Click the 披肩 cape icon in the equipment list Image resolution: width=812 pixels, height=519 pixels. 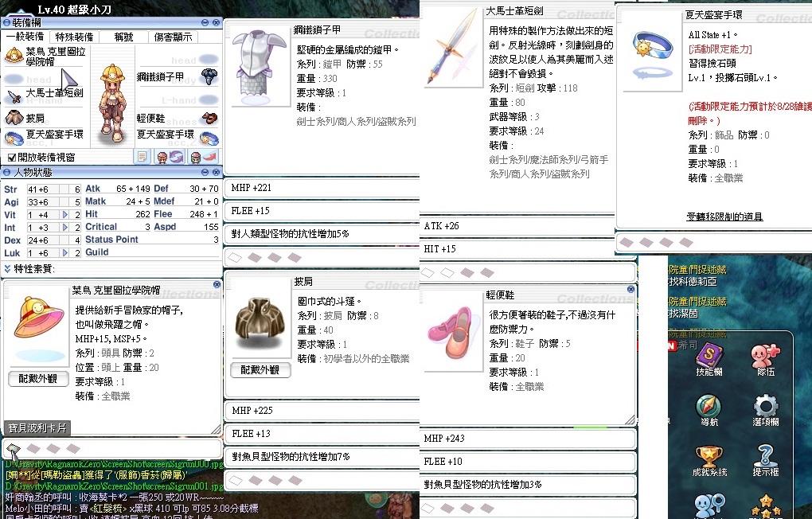tap(14, 118)
